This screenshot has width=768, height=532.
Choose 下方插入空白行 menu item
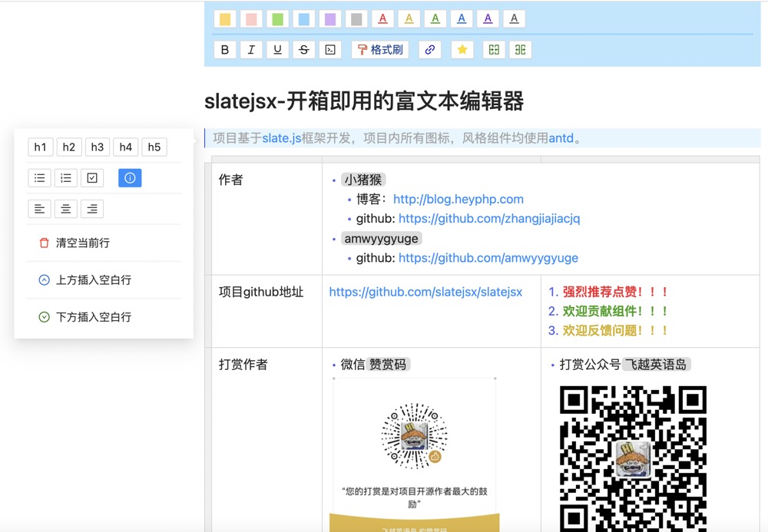pos(104,316)
